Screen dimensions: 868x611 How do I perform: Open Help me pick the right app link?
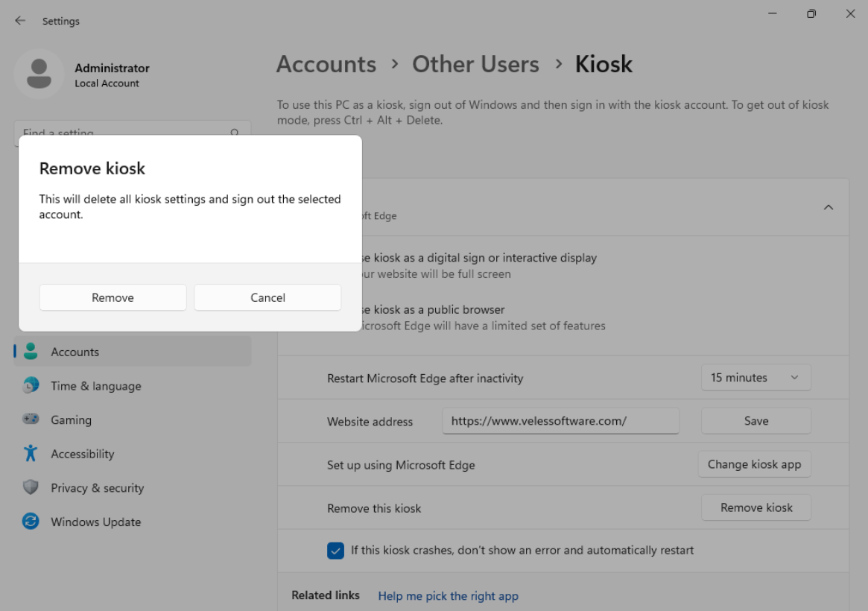(448, 596)
